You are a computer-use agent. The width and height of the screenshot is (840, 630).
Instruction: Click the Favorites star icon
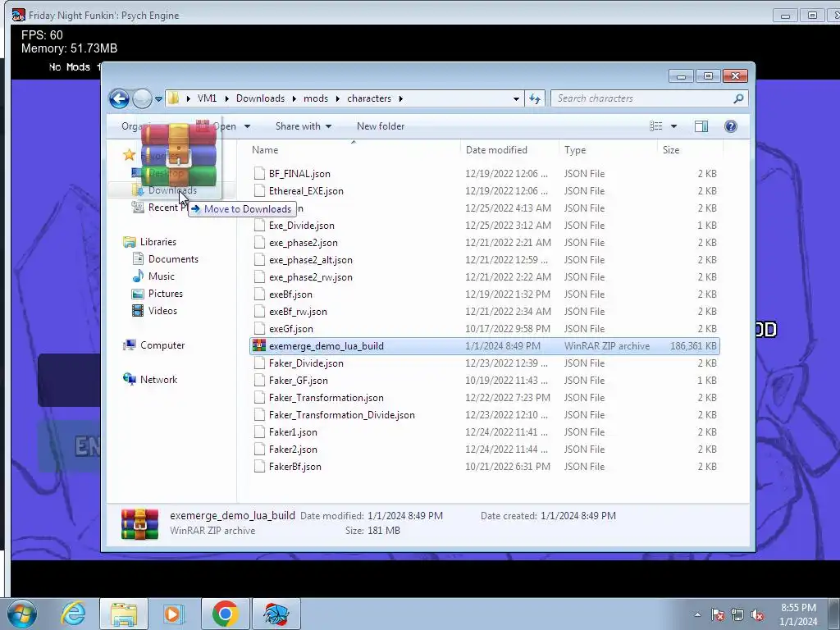[x=129, y=155]
